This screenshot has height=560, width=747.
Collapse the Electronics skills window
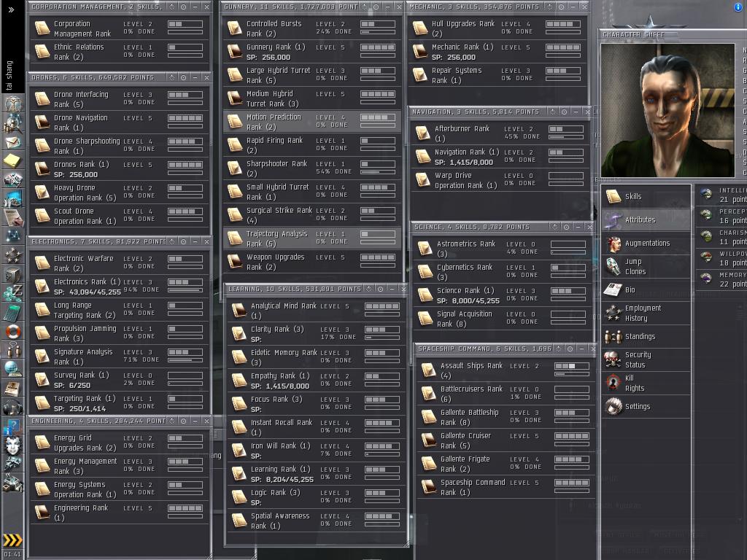pyautogui.click(x=195, y=241)
